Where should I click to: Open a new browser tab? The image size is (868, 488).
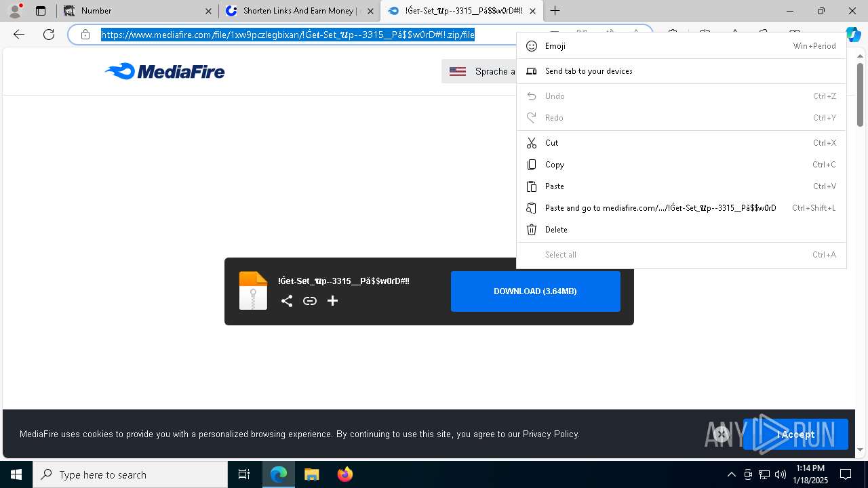555,11
